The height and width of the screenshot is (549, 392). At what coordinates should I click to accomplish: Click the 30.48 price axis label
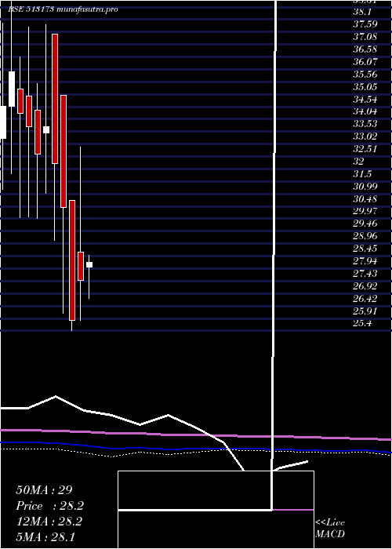click(x=365, y=199)
